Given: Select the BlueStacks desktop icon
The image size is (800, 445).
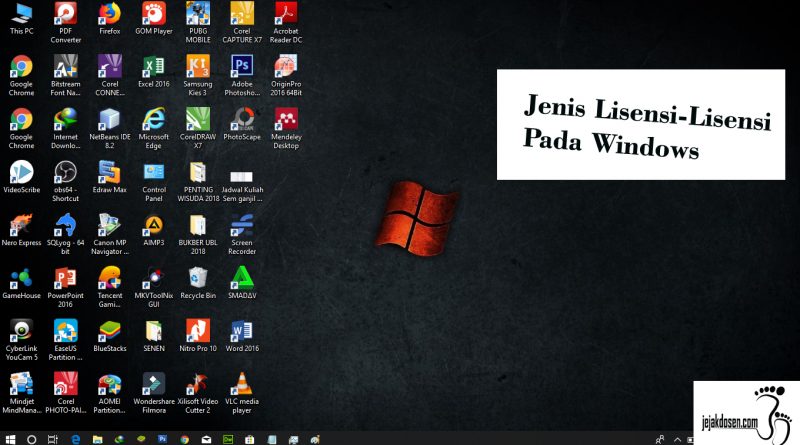Looking at the screenshot, I should pyautogui.click(x=110, y=336).
